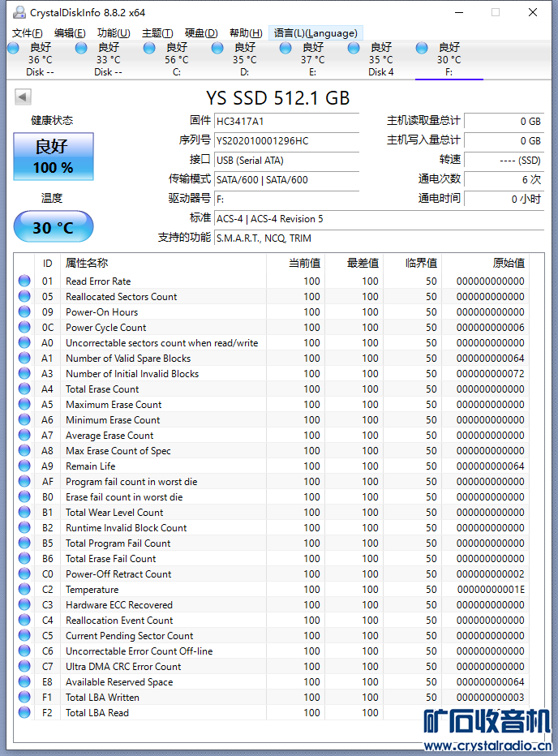Screen dimensions: 558x756
Task: Open the 主题(T) menu
Action: [157, 32]
